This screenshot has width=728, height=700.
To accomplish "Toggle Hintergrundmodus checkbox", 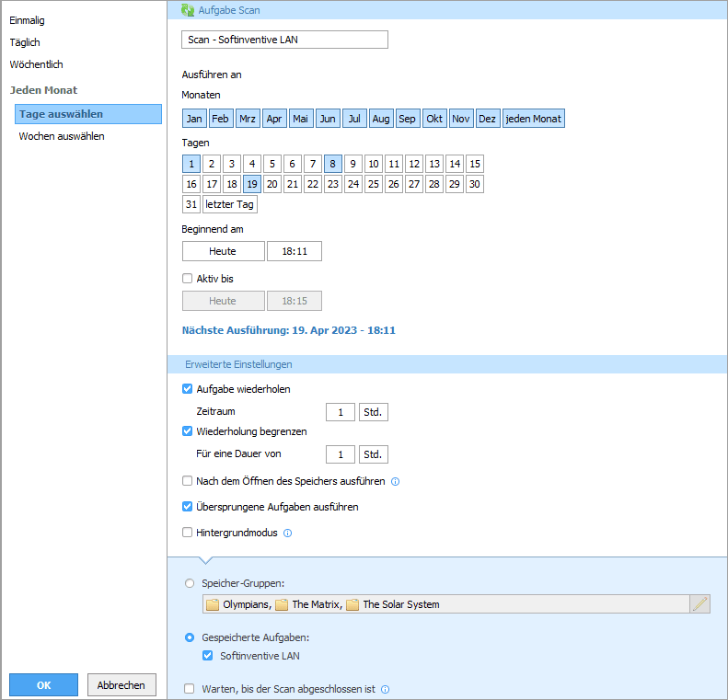I will click(x=188, y=533).
